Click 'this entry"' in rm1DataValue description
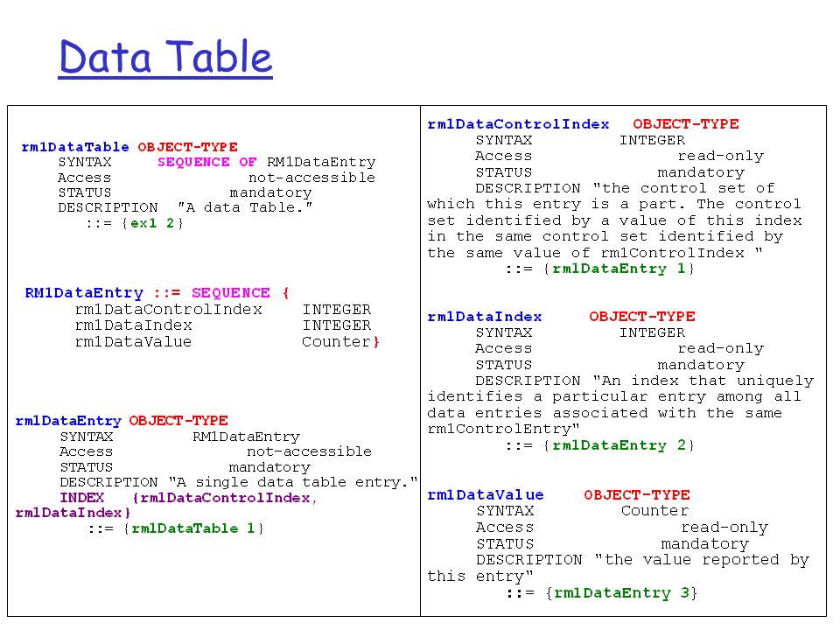 (x=480, y=577)
